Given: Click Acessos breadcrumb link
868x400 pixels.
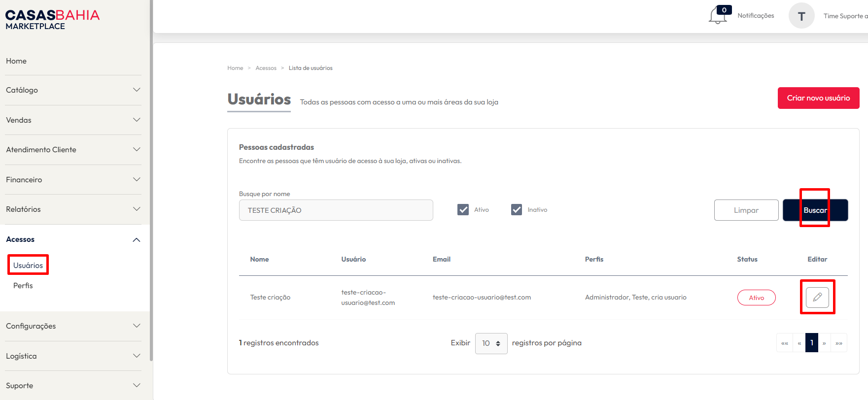Looking at the screenshot, I should pyautogui.click(x=266, y=68).
